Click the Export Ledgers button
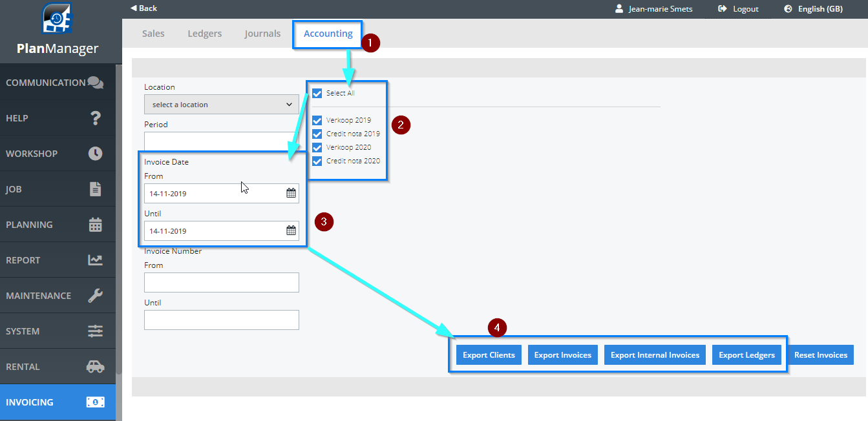Screen dimensions: 868x421 point(746,355)
